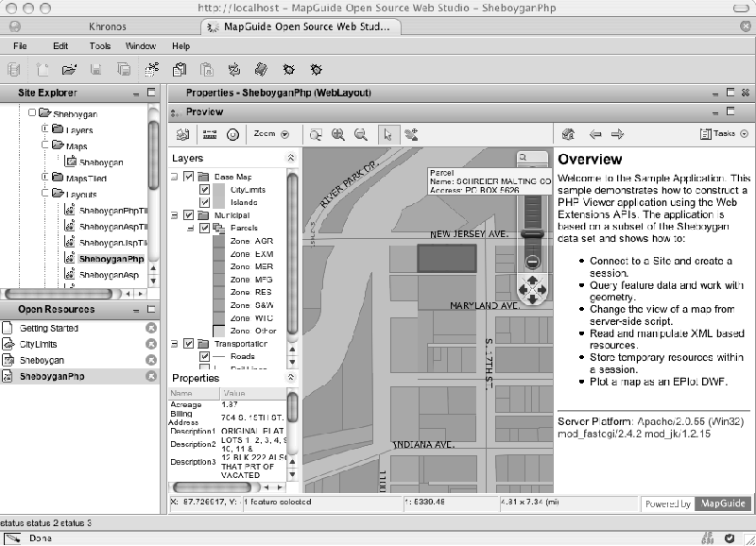Image resolution: width=756 pixels, height=546 pixels.
Task: Switch to the Khronos browser tab
Action: 106,26
